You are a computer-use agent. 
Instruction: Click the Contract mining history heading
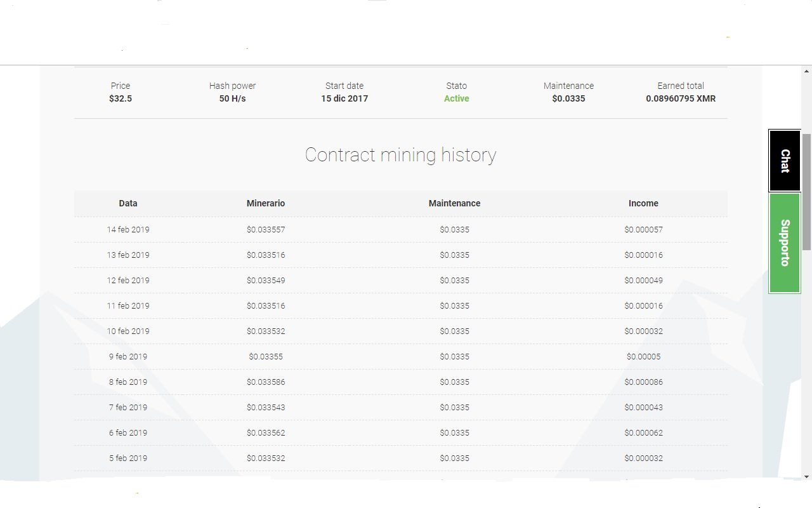pyautogui.click(x=400, y=155)
